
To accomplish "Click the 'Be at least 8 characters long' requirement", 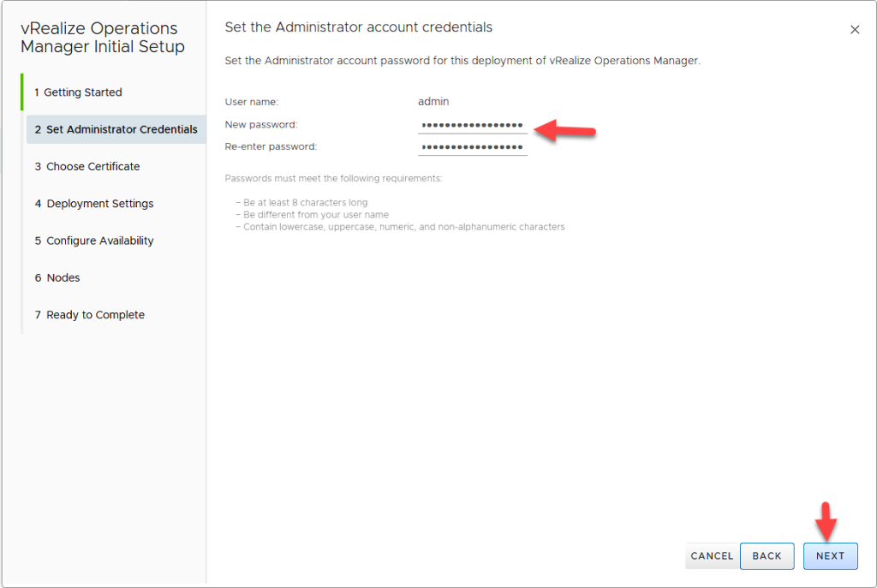I will pyautogui.click(x=305, y=203).
